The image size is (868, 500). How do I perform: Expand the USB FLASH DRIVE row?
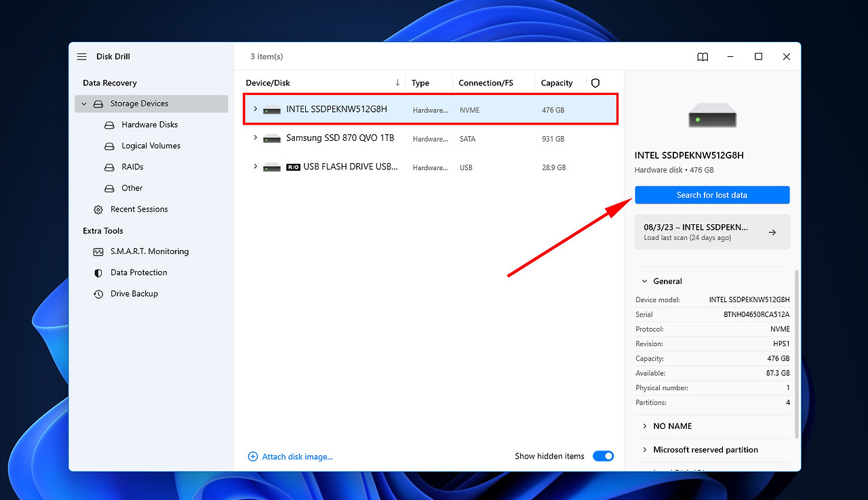click(x=256, y=166)
